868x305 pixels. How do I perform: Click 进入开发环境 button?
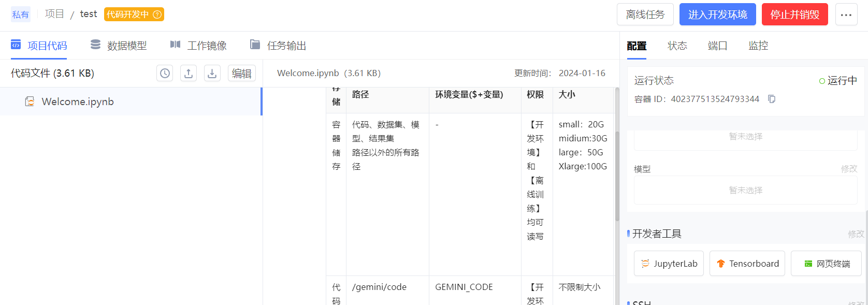tap(717, 14)
